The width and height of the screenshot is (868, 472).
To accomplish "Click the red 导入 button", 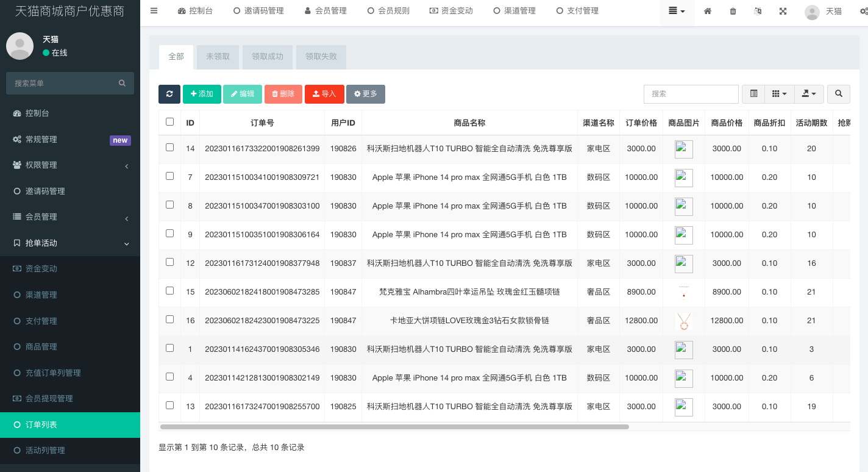I will pos(324,94).
